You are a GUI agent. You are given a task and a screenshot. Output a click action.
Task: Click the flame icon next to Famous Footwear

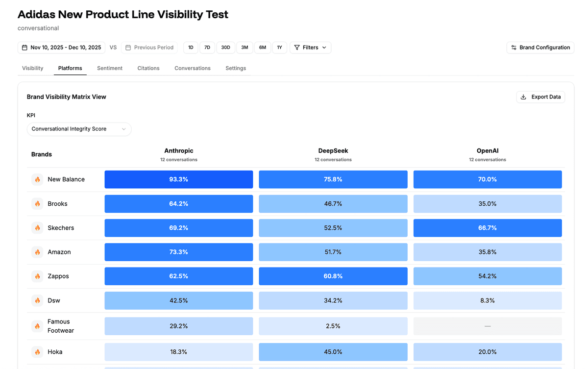coord(37,326)
